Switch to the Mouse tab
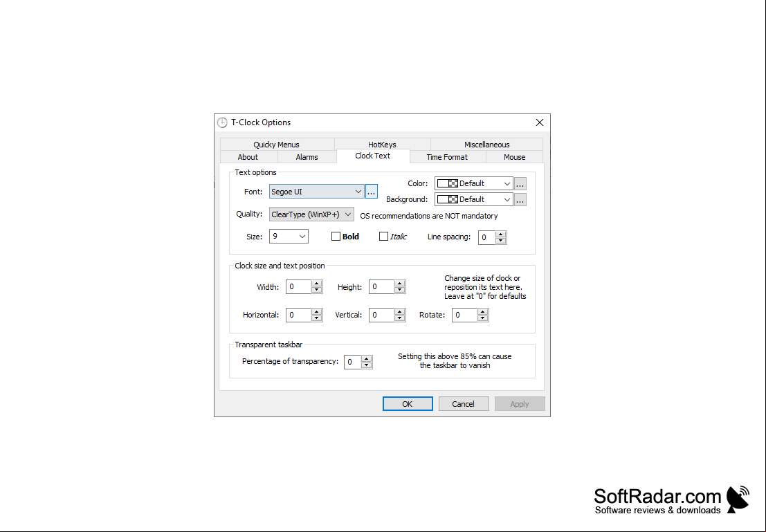Image resolution: width=766 pixels, height=532 pixels. (x=514, y=157)
